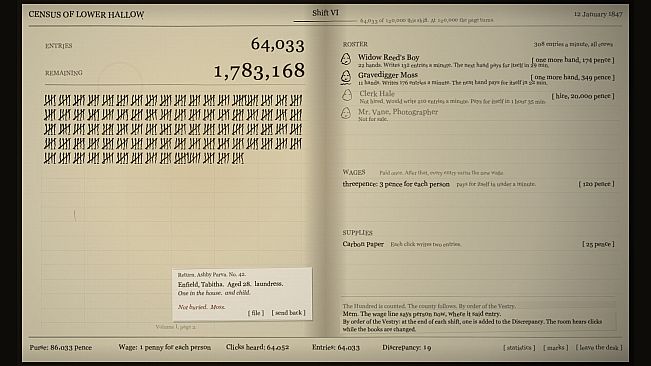Click the Carbon Paper supply label
Screen dimensions: 651x366
tap(363, 244)
